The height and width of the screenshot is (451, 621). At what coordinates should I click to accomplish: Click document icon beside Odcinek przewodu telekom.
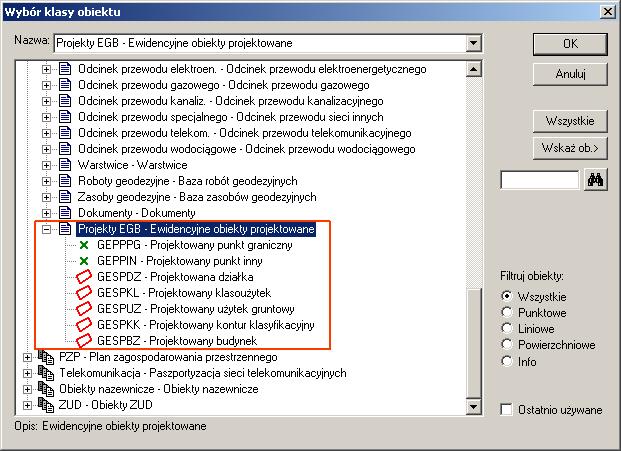[x=65, y=133]
